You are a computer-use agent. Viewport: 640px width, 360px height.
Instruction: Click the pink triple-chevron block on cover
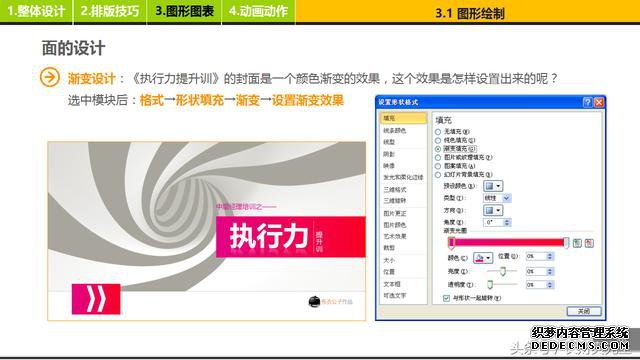pos(96,299)
